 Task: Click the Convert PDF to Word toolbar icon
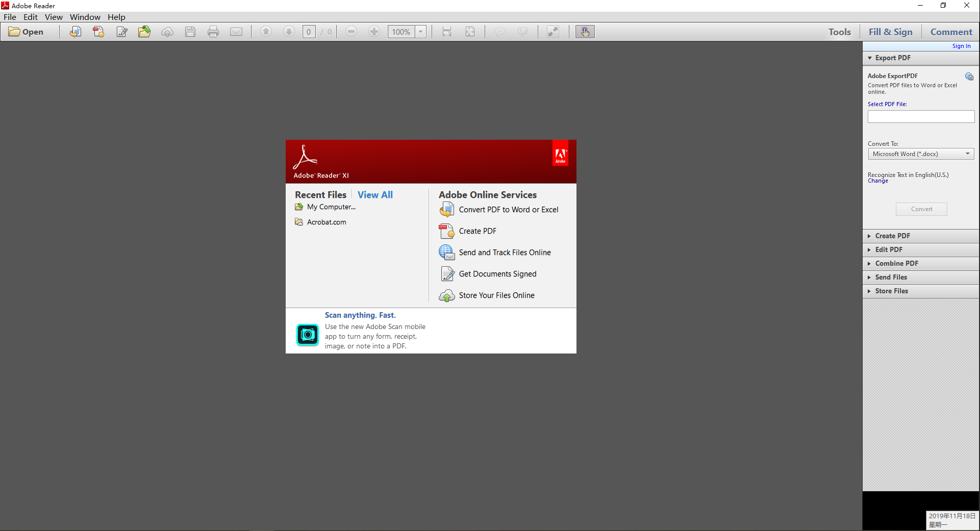click(76, 32)
